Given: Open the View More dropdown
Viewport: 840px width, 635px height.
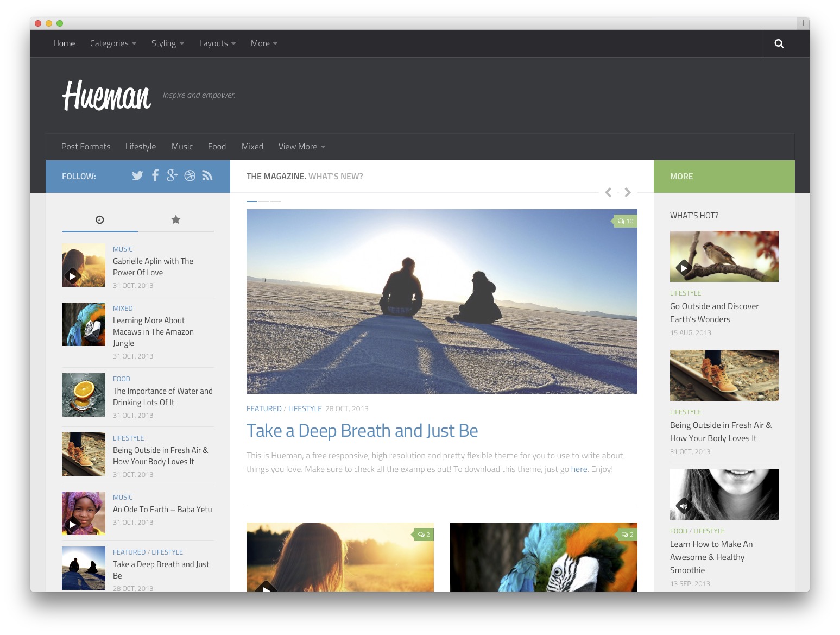Looking at the screenshot, I should (301, 146).
